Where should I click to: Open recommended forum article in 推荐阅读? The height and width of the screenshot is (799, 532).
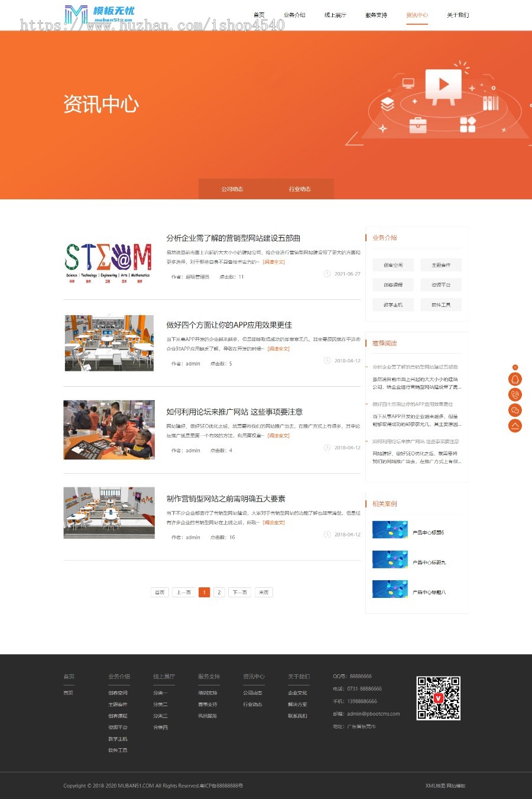pos(416,442)
